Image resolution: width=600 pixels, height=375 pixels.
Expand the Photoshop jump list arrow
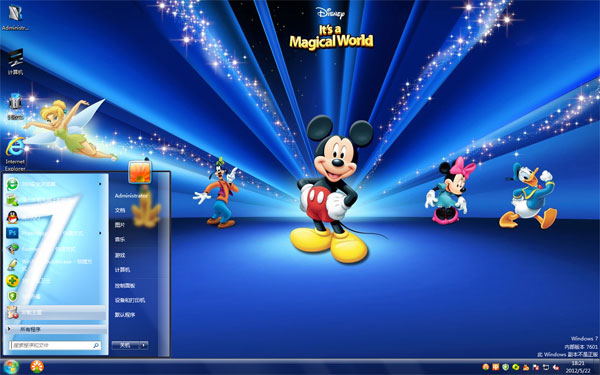100,233
